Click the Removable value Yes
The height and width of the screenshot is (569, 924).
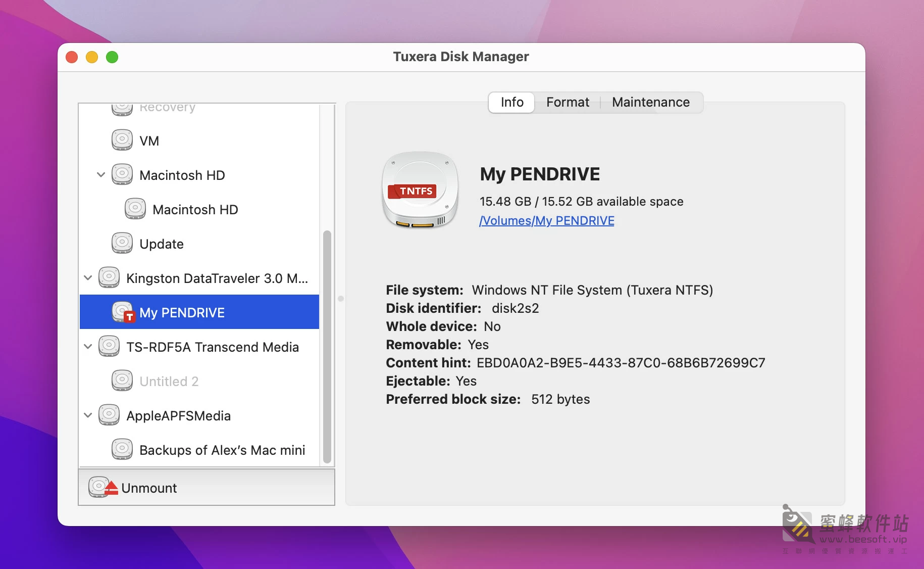coord(478,345)
